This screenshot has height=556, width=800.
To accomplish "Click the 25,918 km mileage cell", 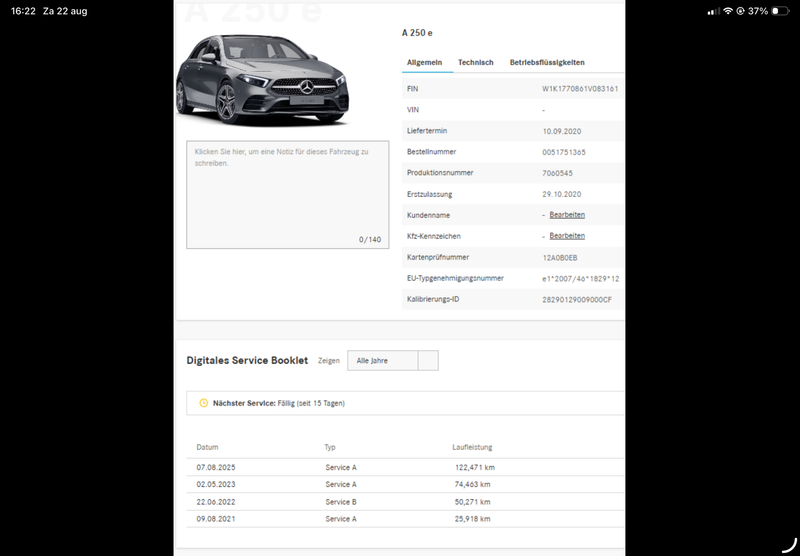I will coord(472,519).
